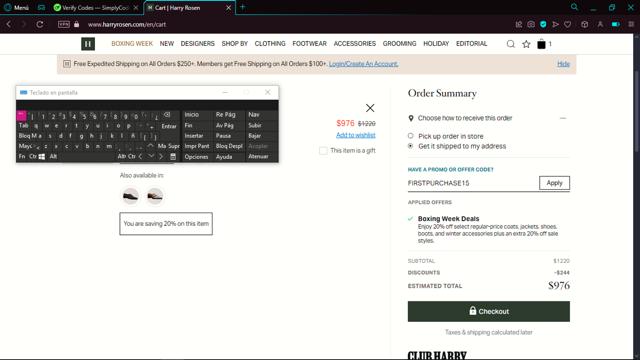Select Pick up order in store
The width and height of the screenshot is (640, 360).
tap(411, 136)
